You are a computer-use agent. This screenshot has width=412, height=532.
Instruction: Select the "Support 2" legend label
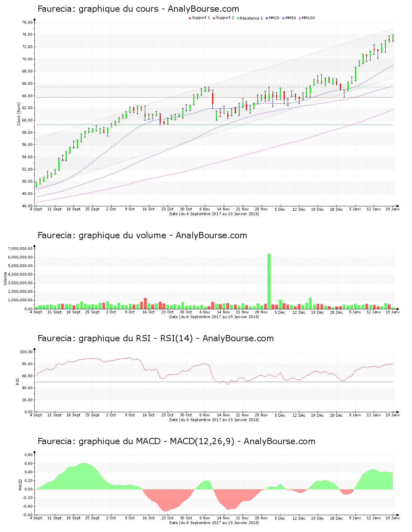tap(225, 18)
